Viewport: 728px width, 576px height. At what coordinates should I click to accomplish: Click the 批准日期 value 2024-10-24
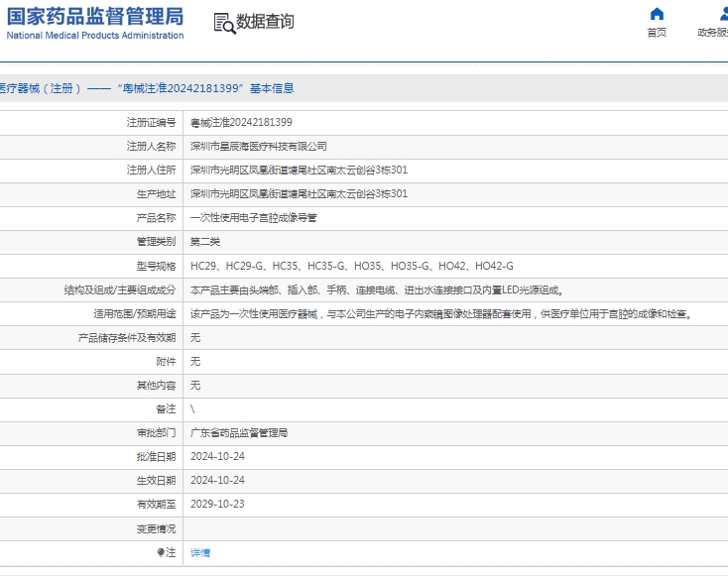click(217, 457)
